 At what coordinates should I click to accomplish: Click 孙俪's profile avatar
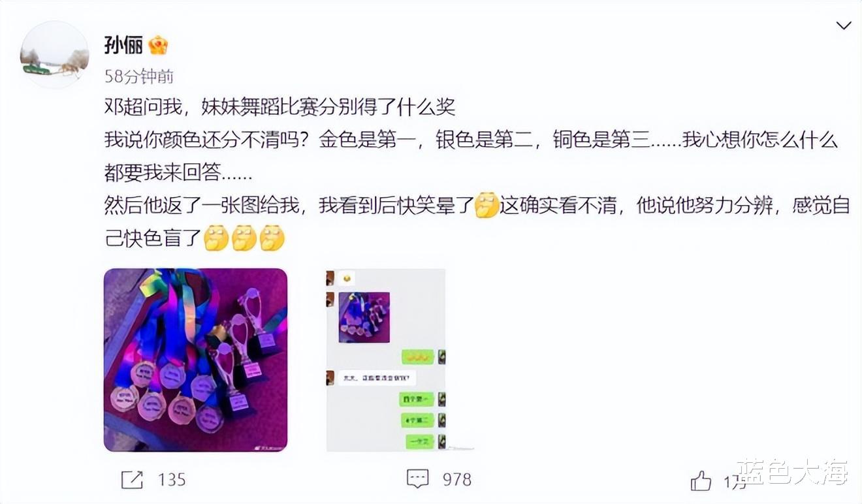point(54,55)
